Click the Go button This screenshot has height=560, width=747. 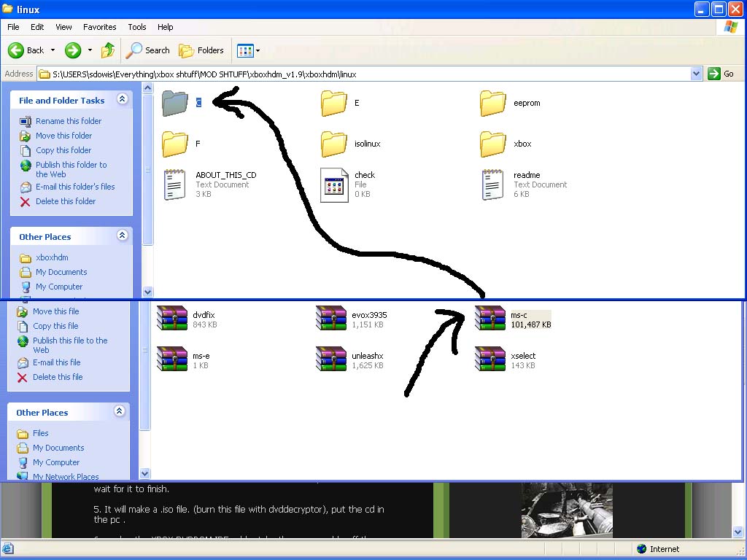point(721,74)
